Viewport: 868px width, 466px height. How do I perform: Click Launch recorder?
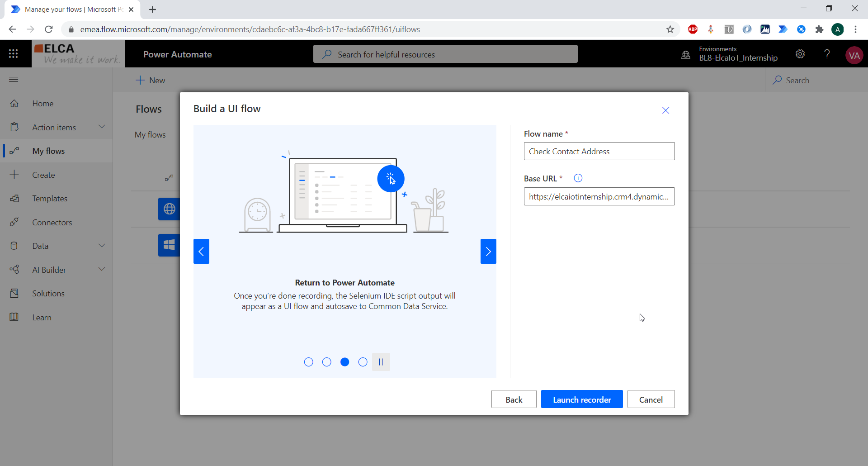tap(582, 399)
